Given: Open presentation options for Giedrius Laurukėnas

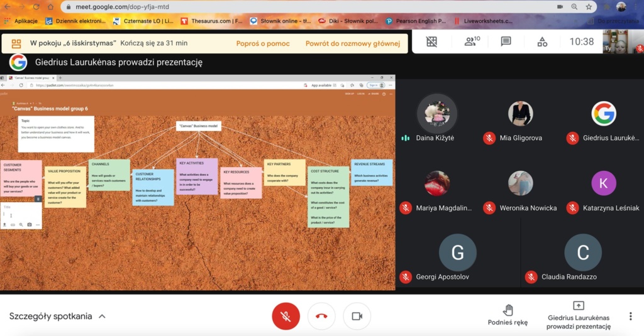Looking at the screenshot, I should click(578, 315).
